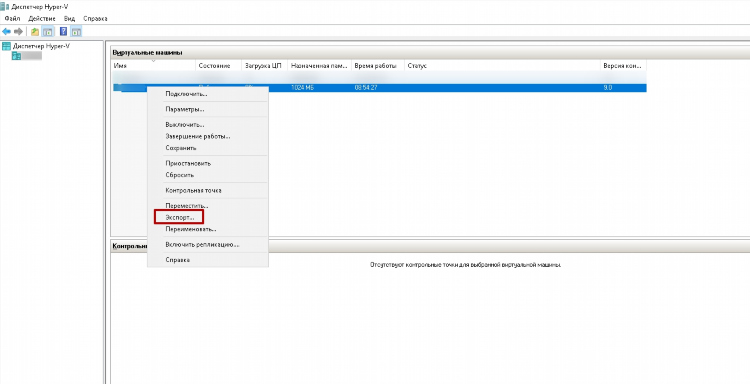Screen dimensions: 750x384
Task: Select Параметры... context menu entry
Action: pyautogui.click(x=185, y=110)
